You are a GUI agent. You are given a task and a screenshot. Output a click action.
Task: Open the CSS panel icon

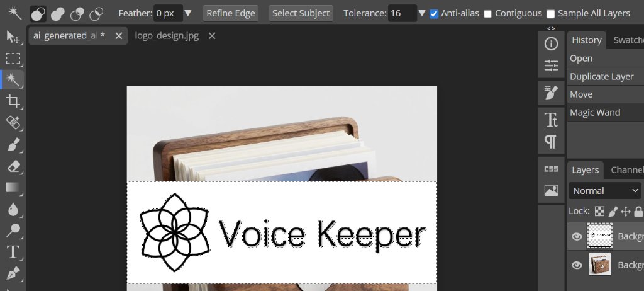tap(551, 169)
